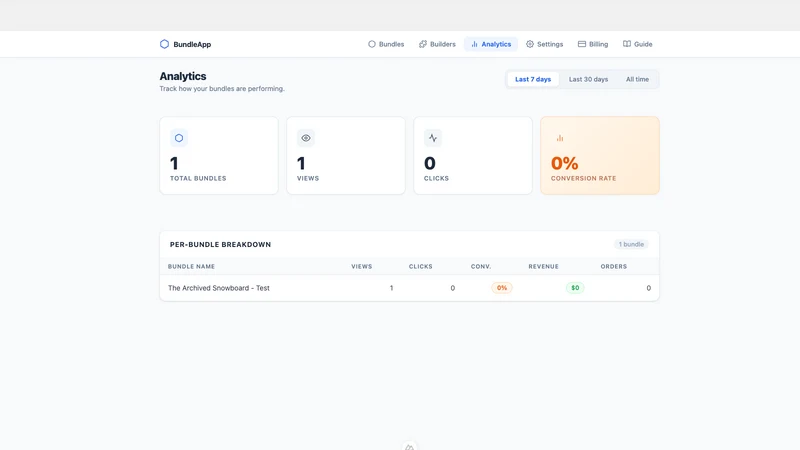Image resolution: width=800 pixels, height=450 pixels.
Task: Click the Revenue column header
Action: (x=543, y=266)
